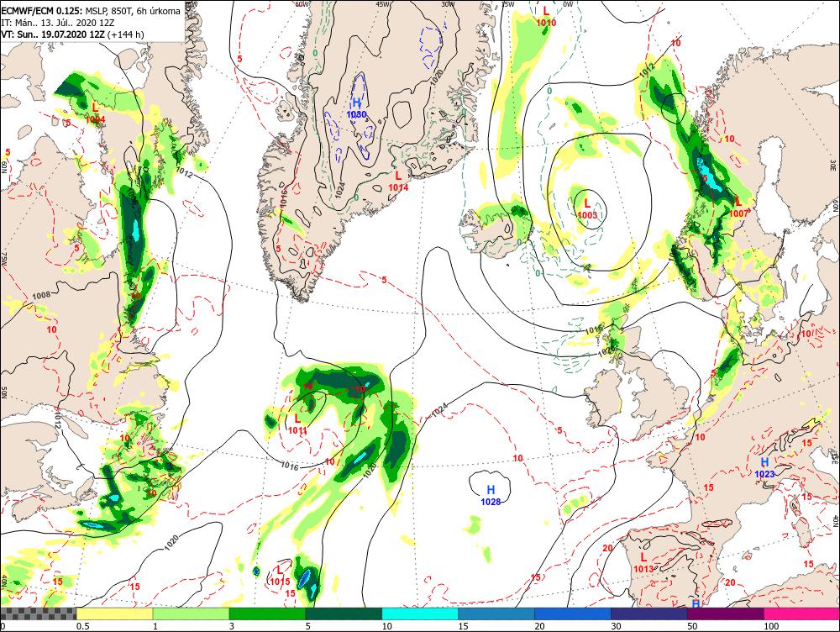Click the '60W' longitude label at top
840x632 pixels.
[x=302, y=3]
